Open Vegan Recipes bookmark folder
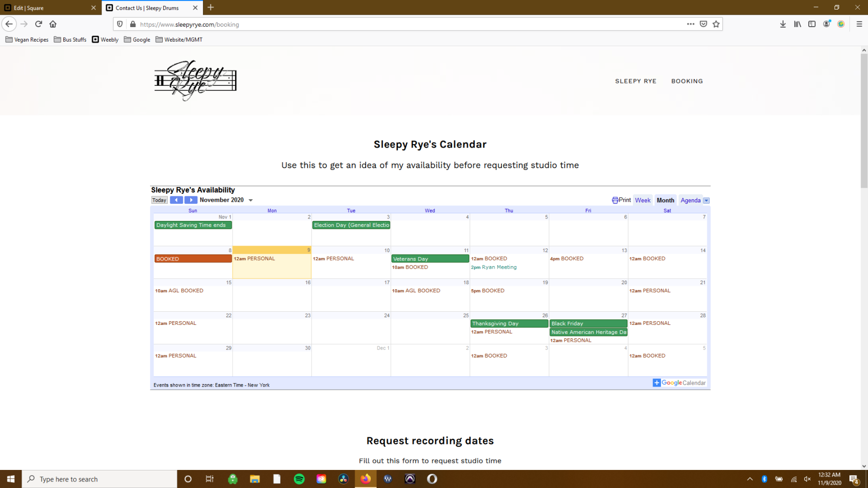This screenshot has height=488, width=868. point(27,40)
